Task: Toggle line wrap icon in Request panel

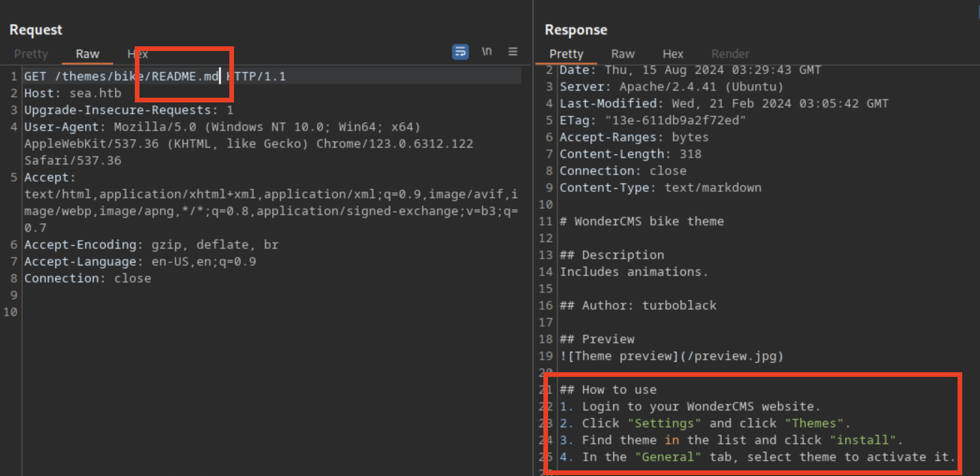Action: pos(460,51)
